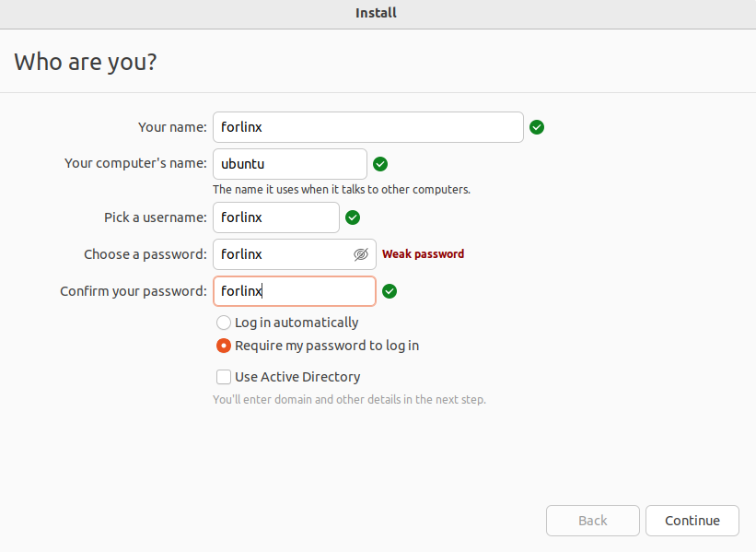This screenshot has height=552, width=756.
Task: Click green checkmark next to username field
Action: tap(353, 217)
